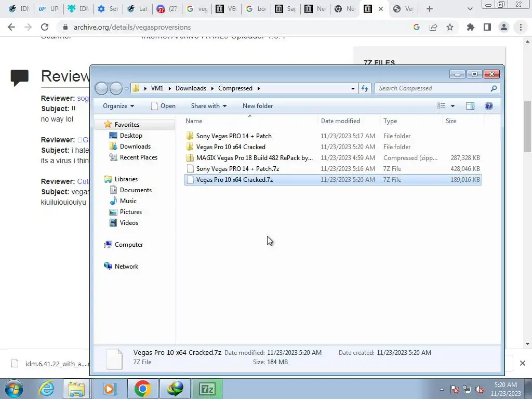532x399 pixels.
Task: Expand the Share with dropdown
Action: pos(209,106)
